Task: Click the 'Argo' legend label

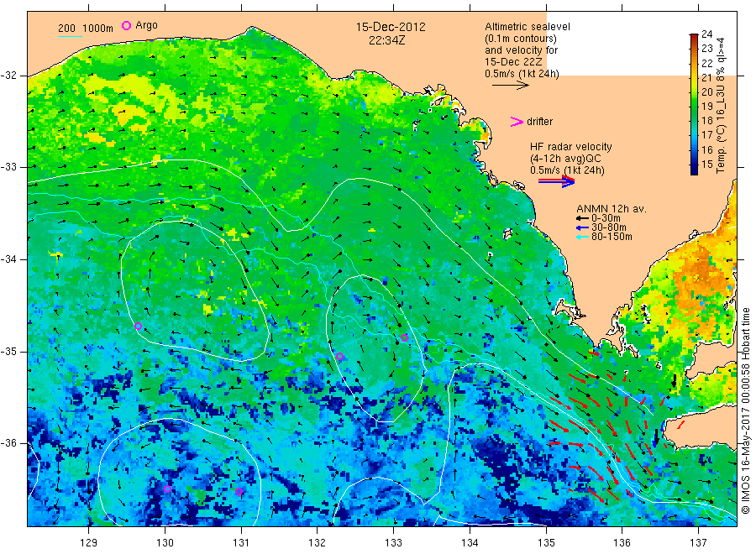Action: click(146, 25)
